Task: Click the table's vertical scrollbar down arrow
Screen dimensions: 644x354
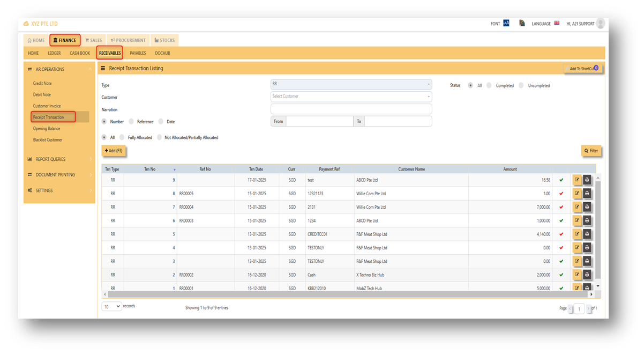Action: pyautogui.click(x=598, y=286)
